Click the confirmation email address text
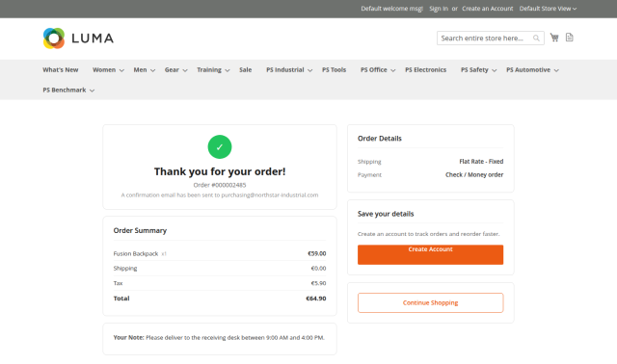 pos(270,195)
